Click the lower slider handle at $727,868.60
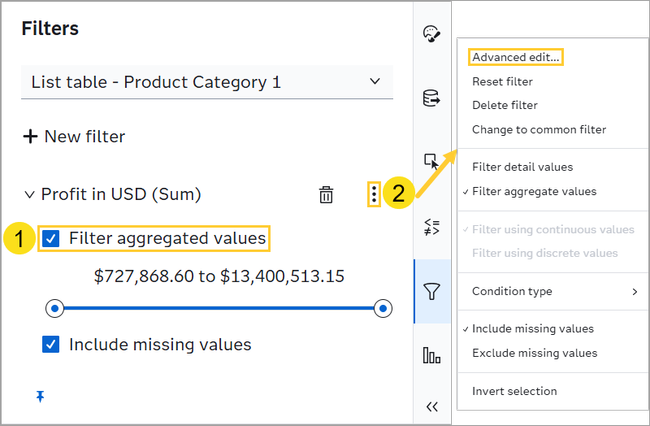650x426 pixels. click(55, 308)
